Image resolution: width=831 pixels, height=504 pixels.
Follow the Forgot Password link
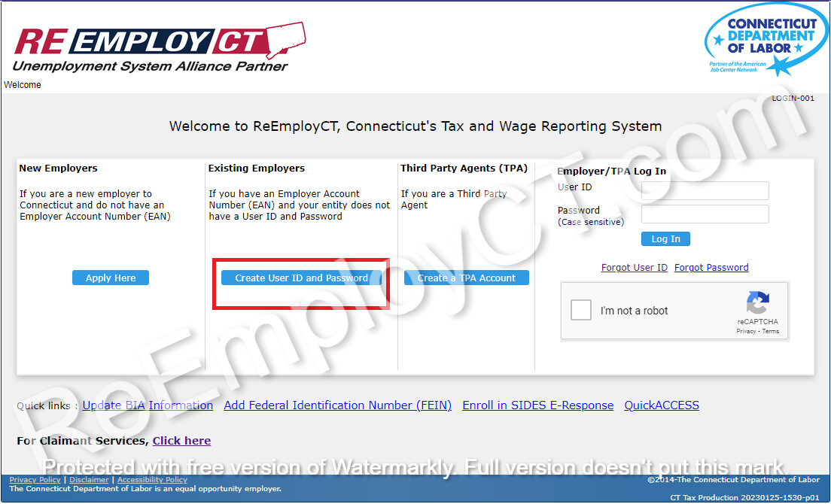711,268
